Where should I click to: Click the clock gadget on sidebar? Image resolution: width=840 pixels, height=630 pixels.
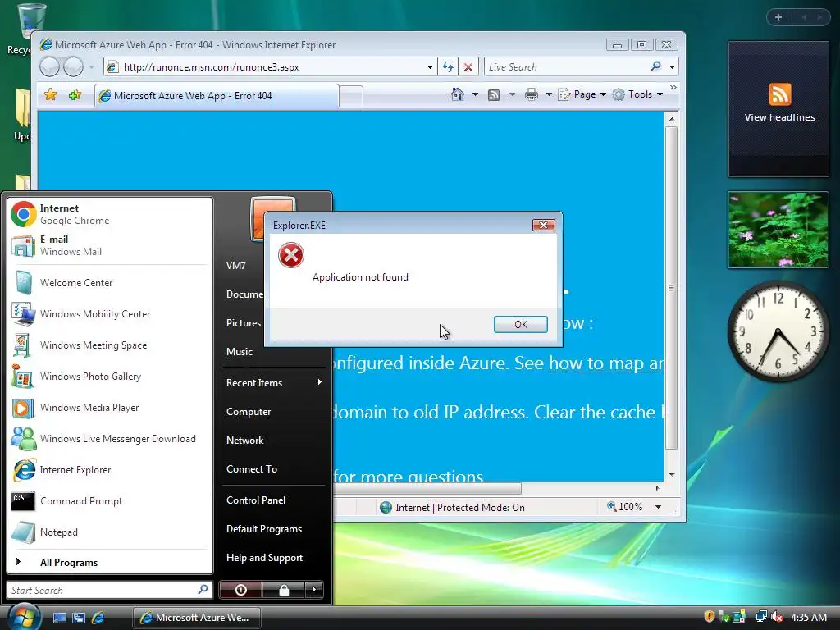pyautogui.click(x=778, y=331)
